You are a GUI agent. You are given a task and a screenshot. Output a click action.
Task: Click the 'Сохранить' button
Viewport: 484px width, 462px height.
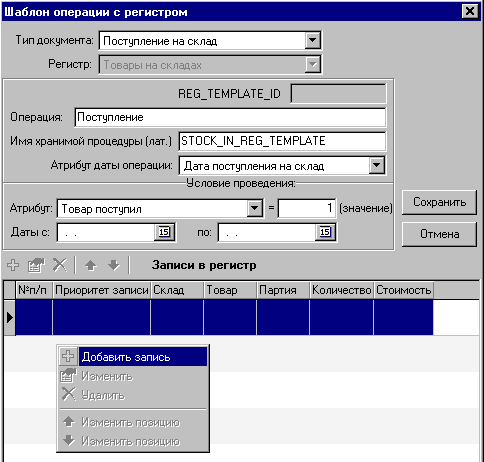pyautogui.click(x=439, y=202)
